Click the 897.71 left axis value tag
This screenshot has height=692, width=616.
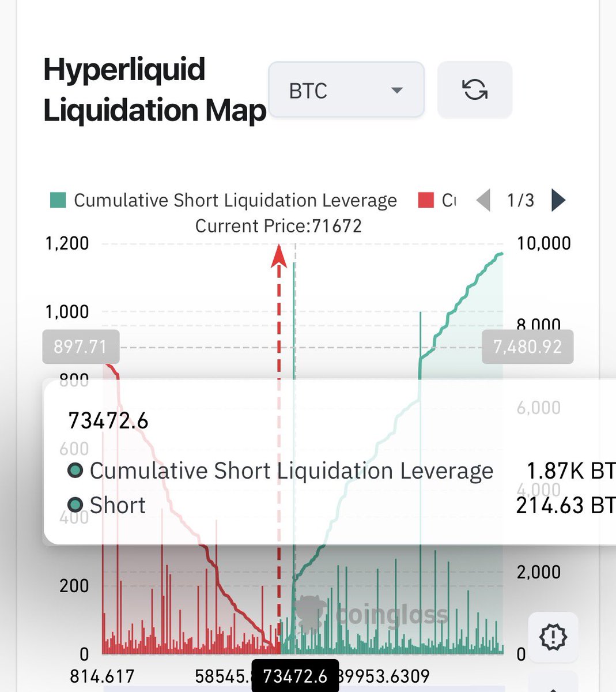tap(81, 347)
